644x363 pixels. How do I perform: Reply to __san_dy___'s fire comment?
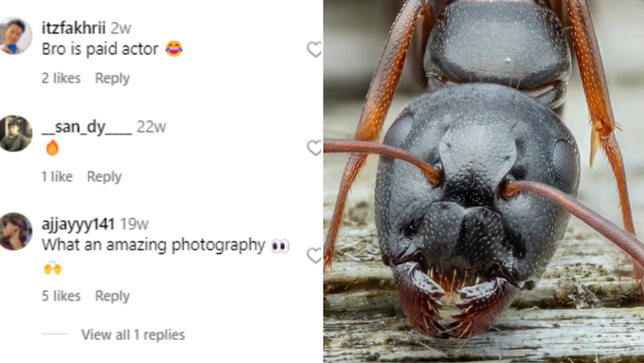(x=104, y=177)
